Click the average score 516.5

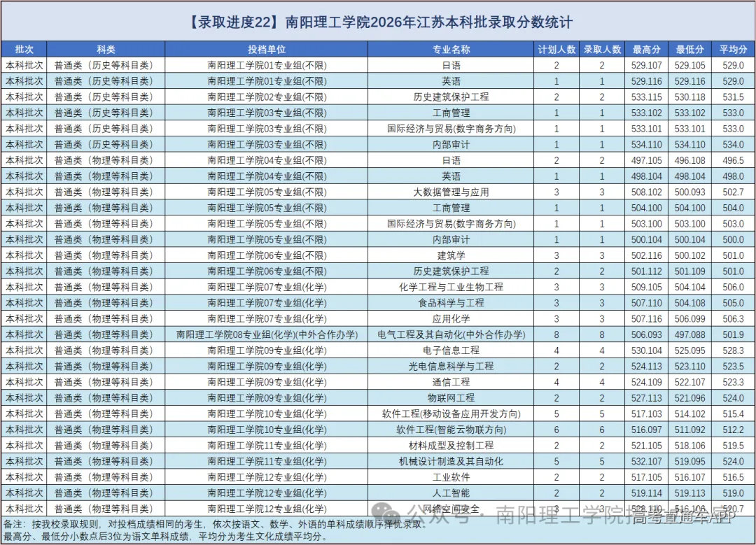click(x=734, y=477)
